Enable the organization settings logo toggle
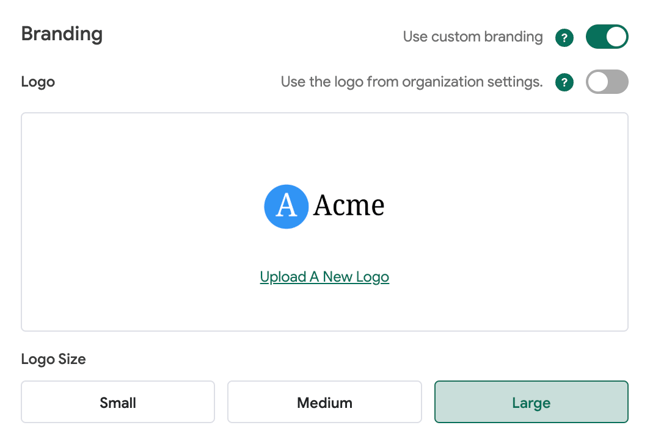The width and height of the screenshot is (650, 439). 606,82
